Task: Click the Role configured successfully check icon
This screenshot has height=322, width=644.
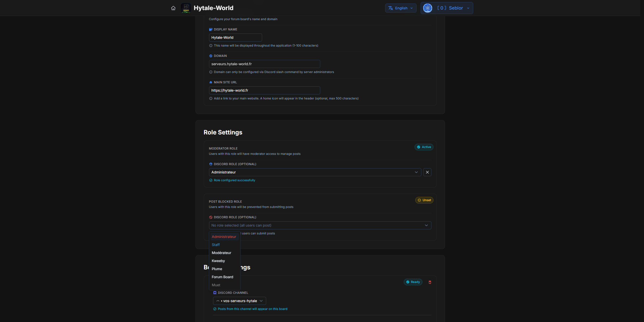Action: pos(211,180)
